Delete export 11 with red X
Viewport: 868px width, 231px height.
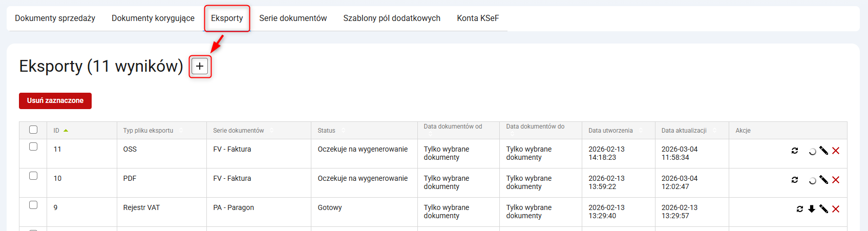(x=836, y=151)
